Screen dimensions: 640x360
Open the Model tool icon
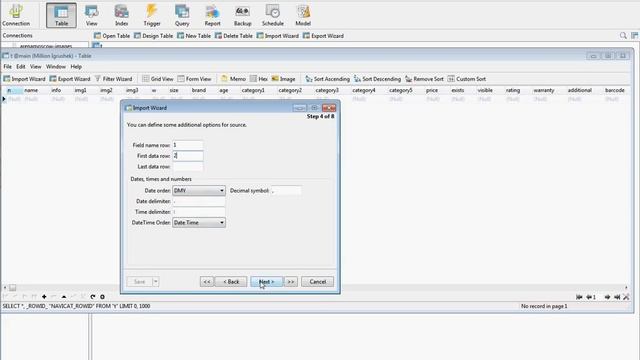tap(303, 15)
